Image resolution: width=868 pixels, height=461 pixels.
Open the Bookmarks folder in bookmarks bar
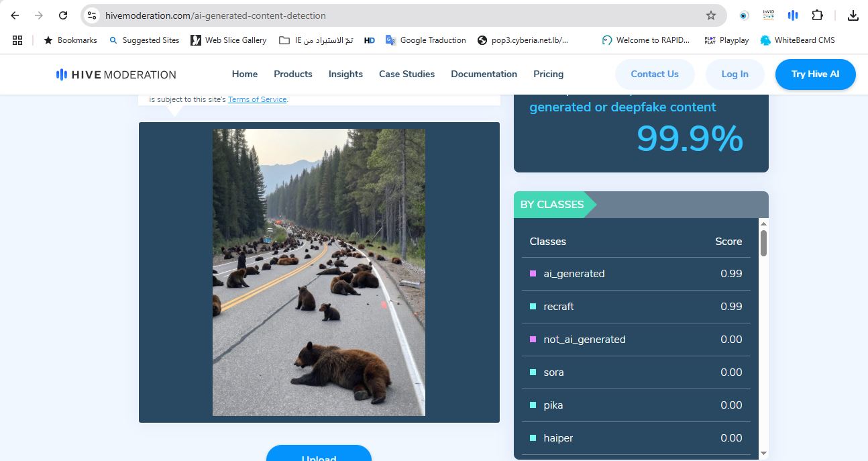70,40
